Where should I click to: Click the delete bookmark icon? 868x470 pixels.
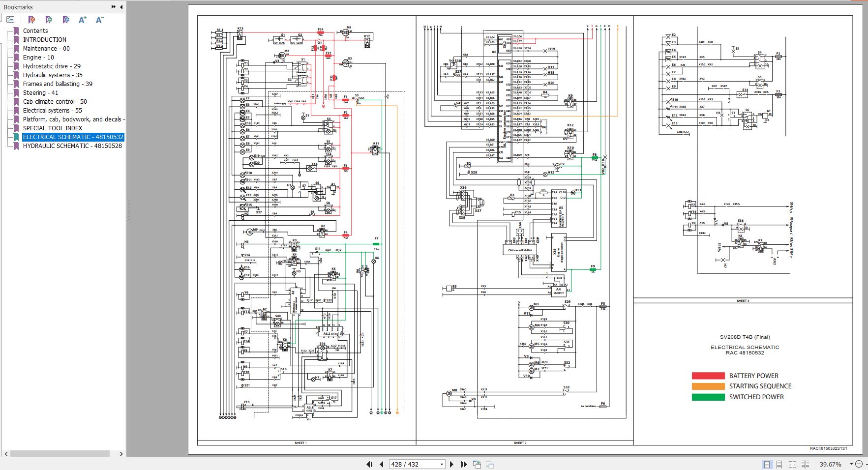pos(31,20)
